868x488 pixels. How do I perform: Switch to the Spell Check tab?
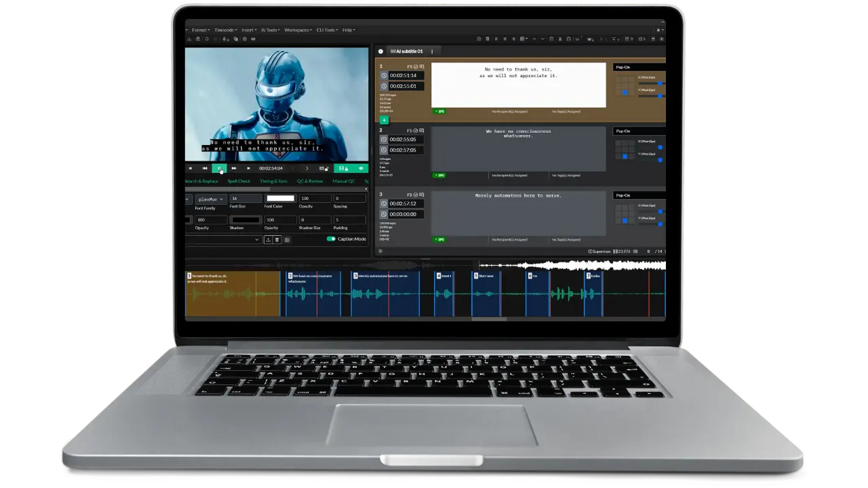tap(239, 181)
